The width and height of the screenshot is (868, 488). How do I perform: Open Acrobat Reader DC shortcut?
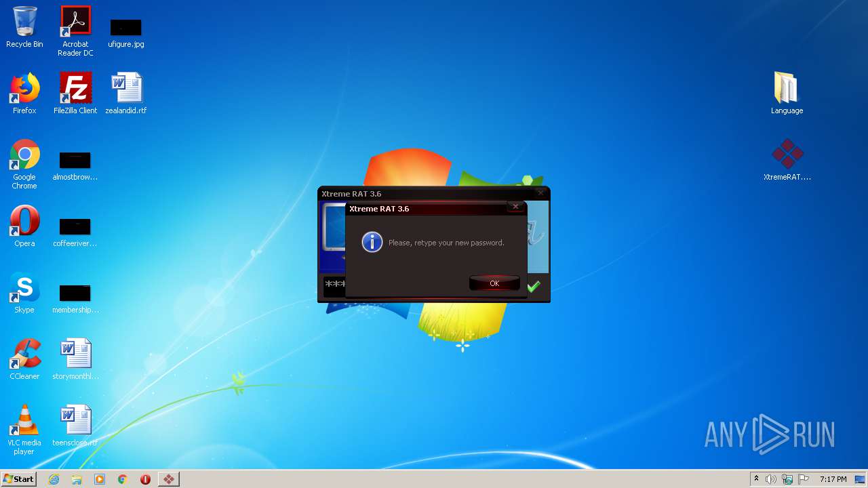point(75,31)
